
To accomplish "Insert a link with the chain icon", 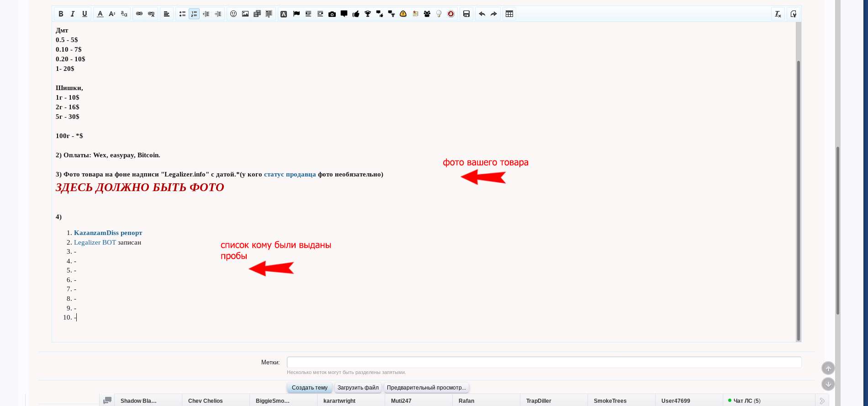I will (139, 14).
